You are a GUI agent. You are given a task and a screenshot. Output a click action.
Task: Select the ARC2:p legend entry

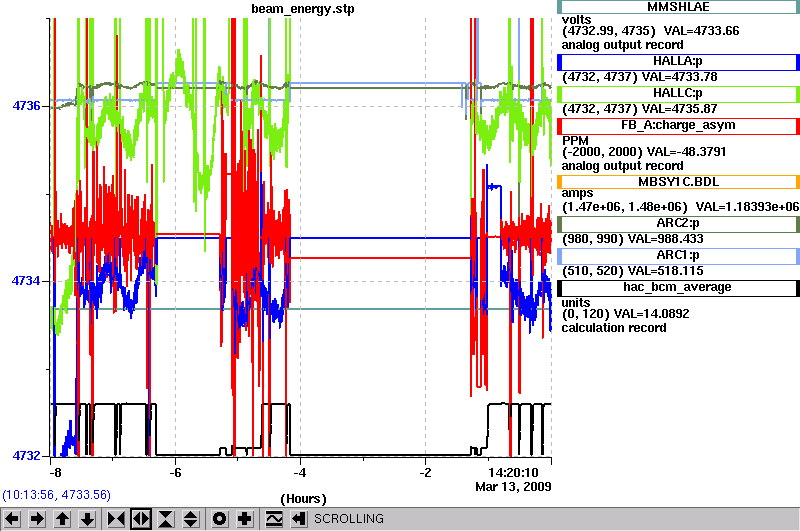pos(678,224)
